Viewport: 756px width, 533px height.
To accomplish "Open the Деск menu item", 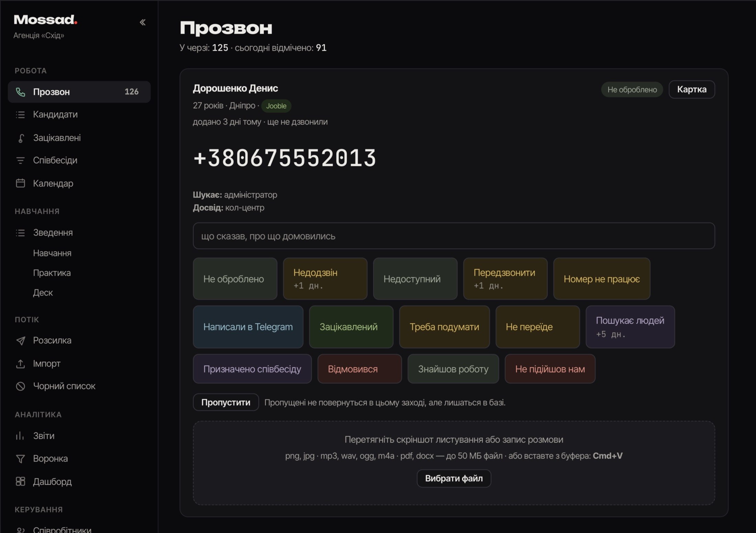I will click(x=43, y=293).
